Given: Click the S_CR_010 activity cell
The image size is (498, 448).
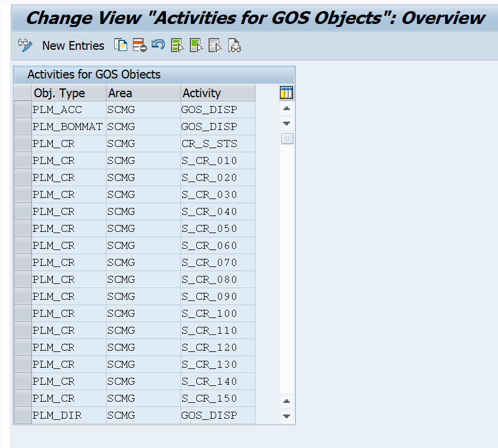Looking at the screenshot, I should 218,160.
